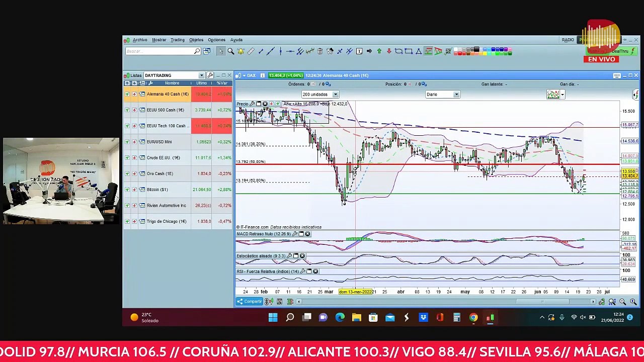Open Precio panel wrench settings
The height and width of the screenshot is (362, 644).
coord(252,104)
